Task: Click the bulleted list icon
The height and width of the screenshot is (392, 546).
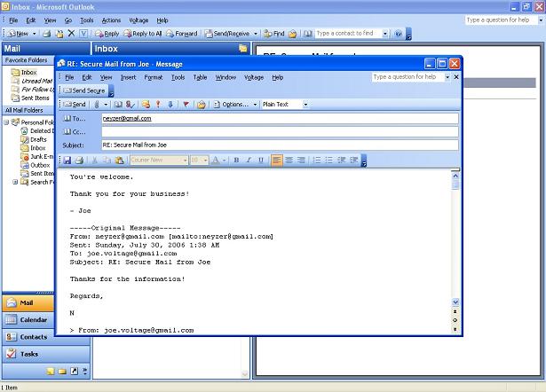Action: (328, 160)
